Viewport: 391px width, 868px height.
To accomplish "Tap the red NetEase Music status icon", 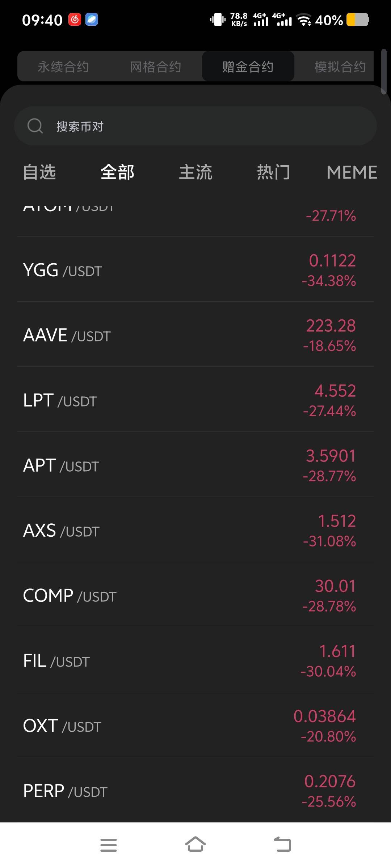I will point(75,20).
